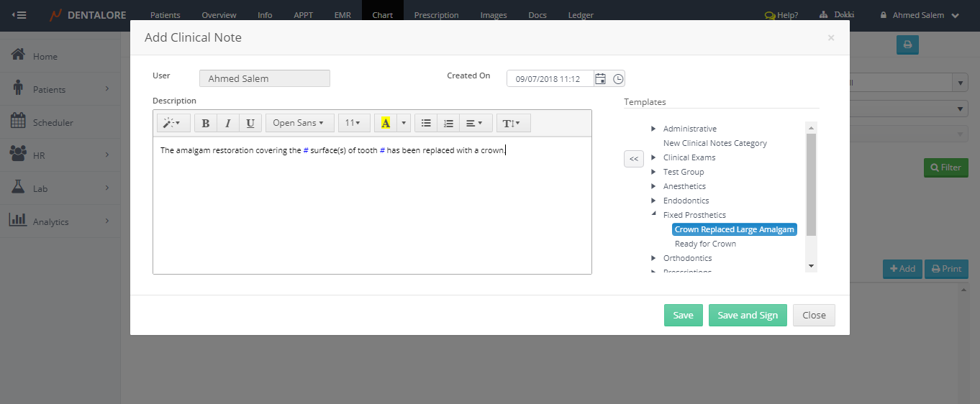
Task: Apply the yellow highlight color
Action: click(x=386, y=123)
